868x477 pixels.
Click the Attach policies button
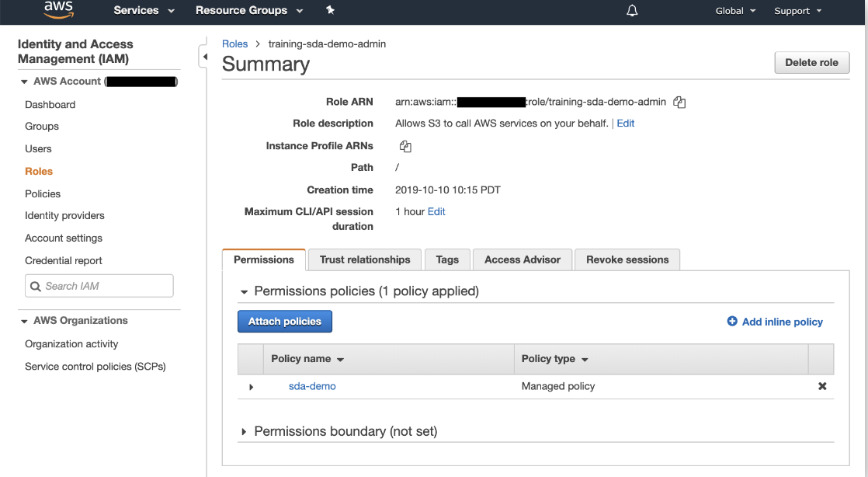point(284,322)
